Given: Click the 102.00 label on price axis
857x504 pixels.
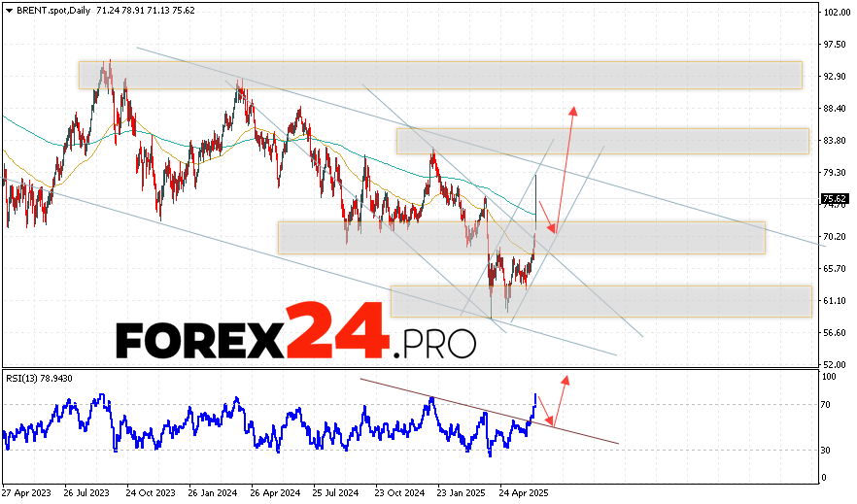Looking at the screenshot, I should (x=835, y=12).
